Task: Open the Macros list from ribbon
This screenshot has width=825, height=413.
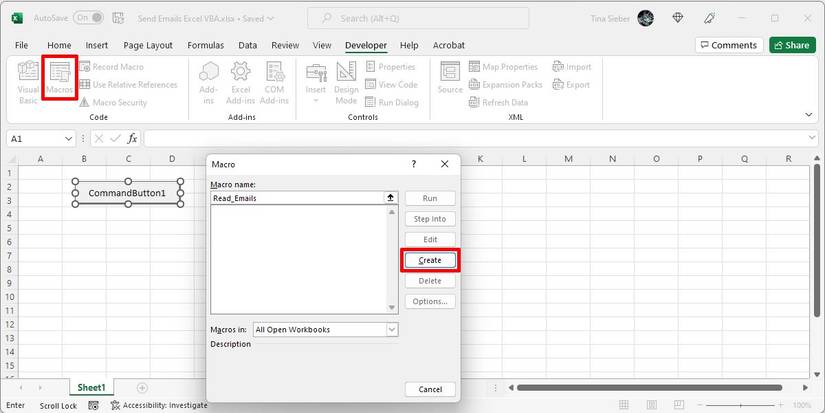Action: click(x=59, y=78)
